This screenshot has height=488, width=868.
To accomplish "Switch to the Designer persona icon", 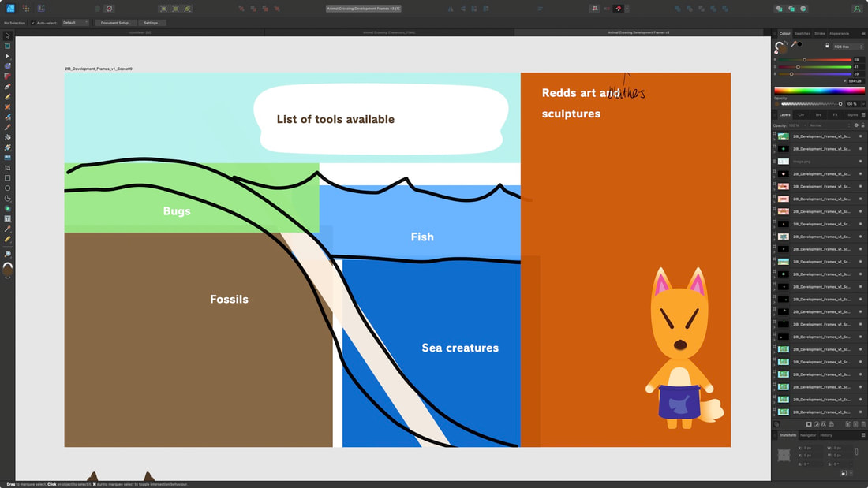I will coord(10,9).
